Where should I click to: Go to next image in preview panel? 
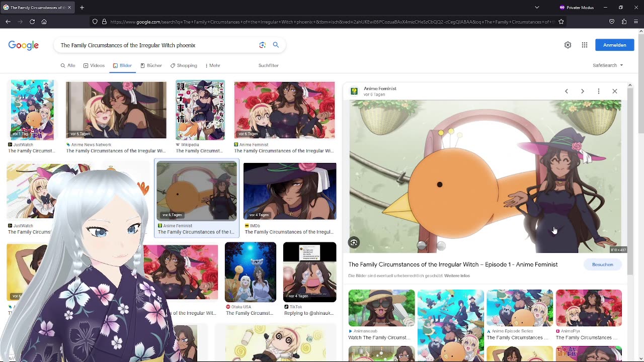(583, 91)
